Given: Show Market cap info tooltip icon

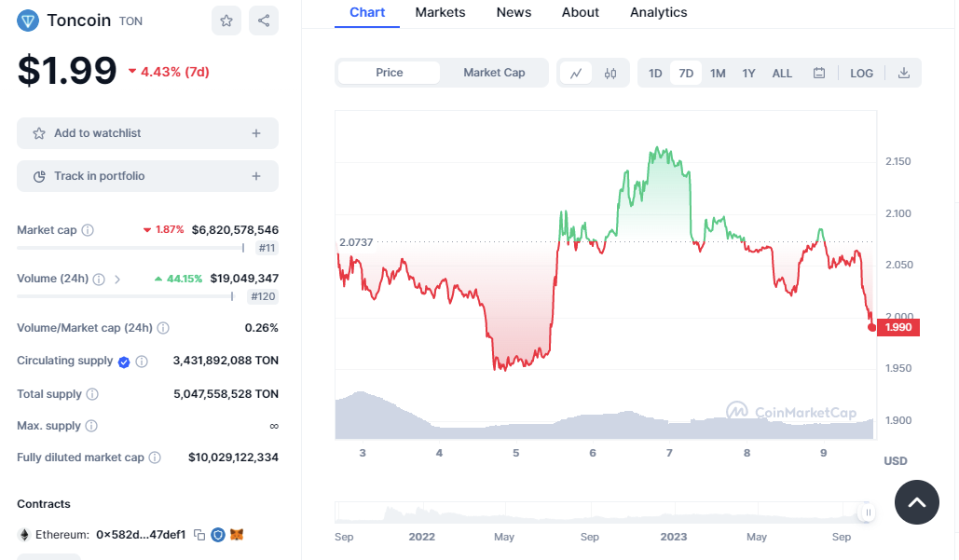Looking at the screenshot, I should pos(88,230).
